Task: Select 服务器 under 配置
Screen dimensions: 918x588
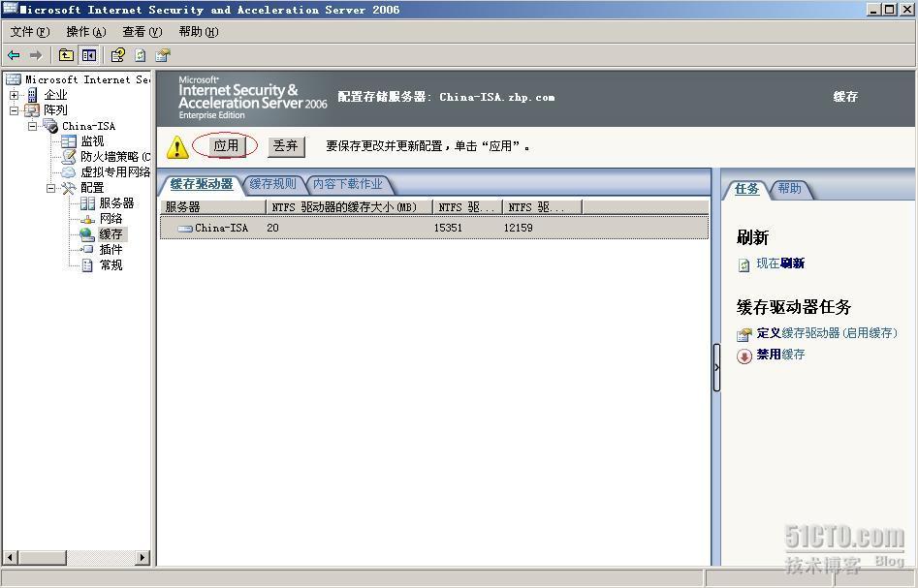Action: (116, 203)
